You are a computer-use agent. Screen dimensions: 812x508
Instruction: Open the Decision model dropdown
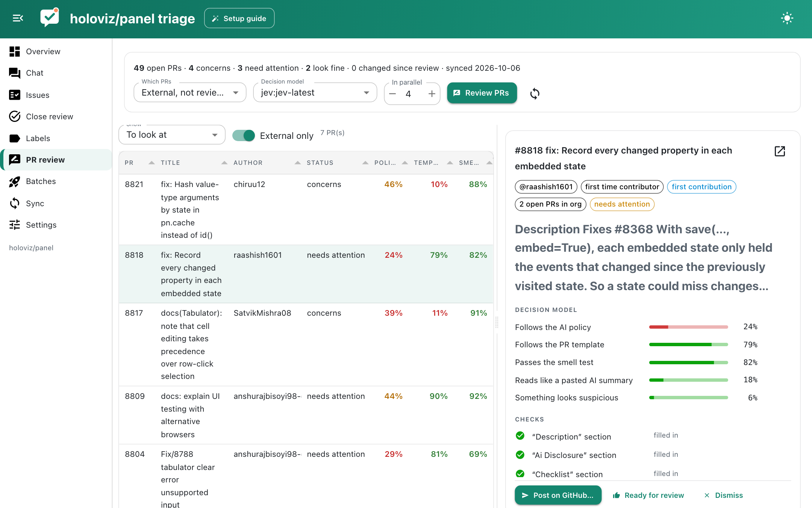pyautogui.click(x=315, y=93)
